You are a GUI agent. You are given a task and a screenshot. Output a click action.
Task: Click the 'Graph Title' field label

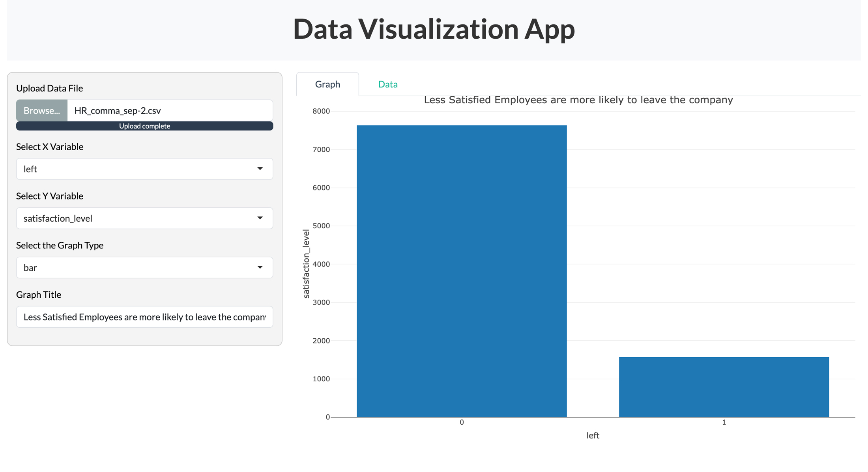click(39, 295)
